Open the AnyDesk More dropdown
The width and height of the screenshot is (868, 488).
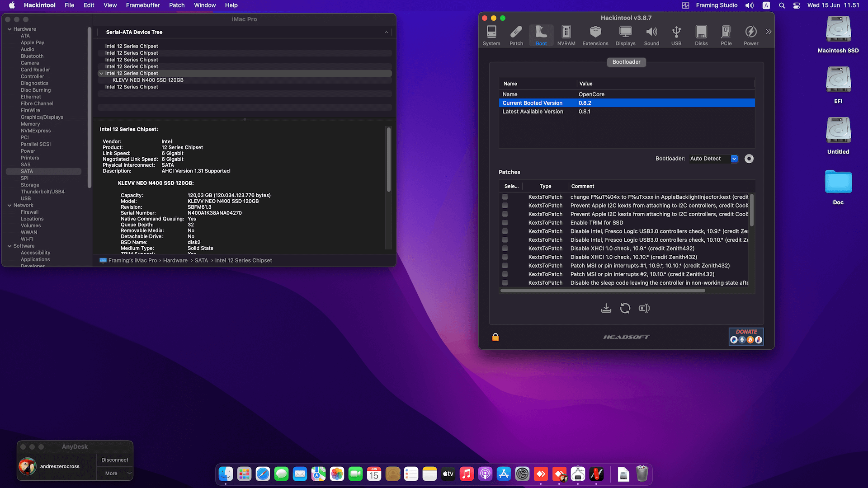[115, 473]
